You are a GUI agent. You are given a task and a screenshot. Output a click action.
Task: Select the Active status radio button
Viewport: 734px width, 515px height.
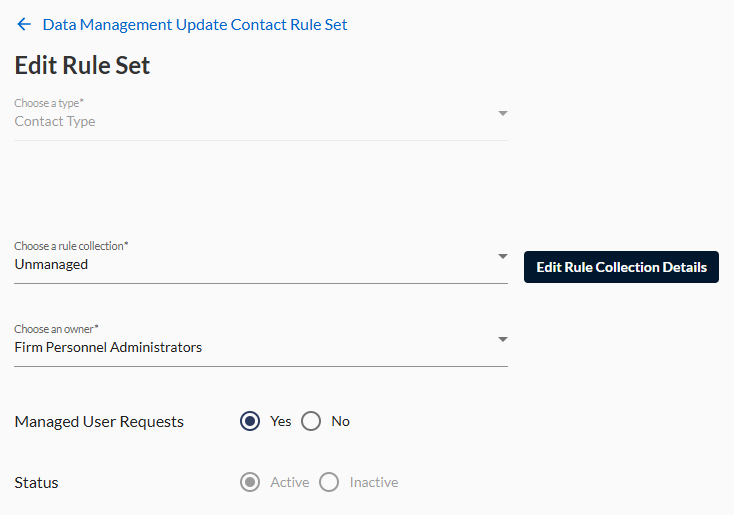click(x=250, y=482)
